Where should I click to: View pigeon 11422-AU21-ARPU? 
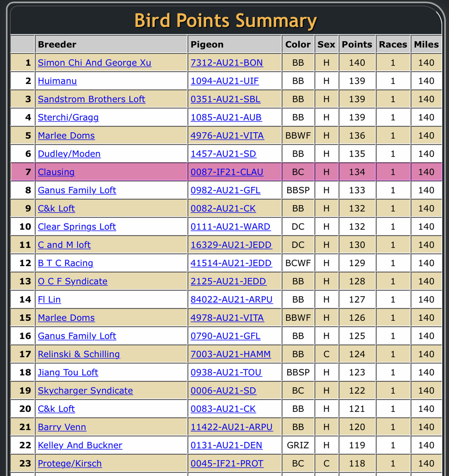(232, 427)
